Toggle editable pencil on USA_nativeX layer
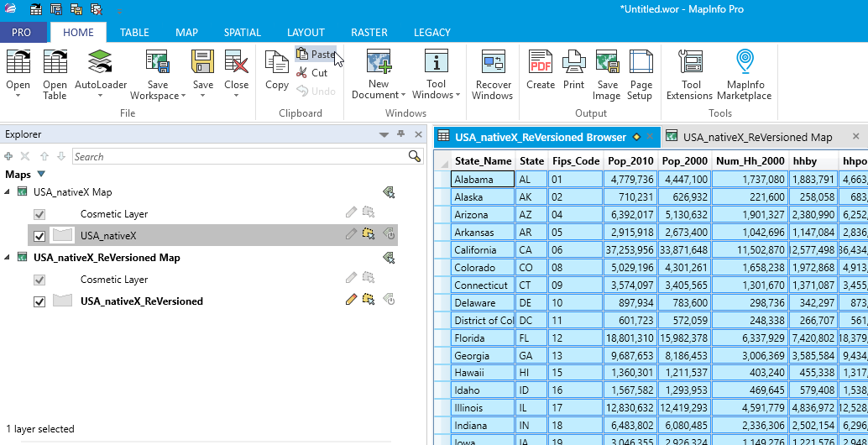 [x=350, y=234]
